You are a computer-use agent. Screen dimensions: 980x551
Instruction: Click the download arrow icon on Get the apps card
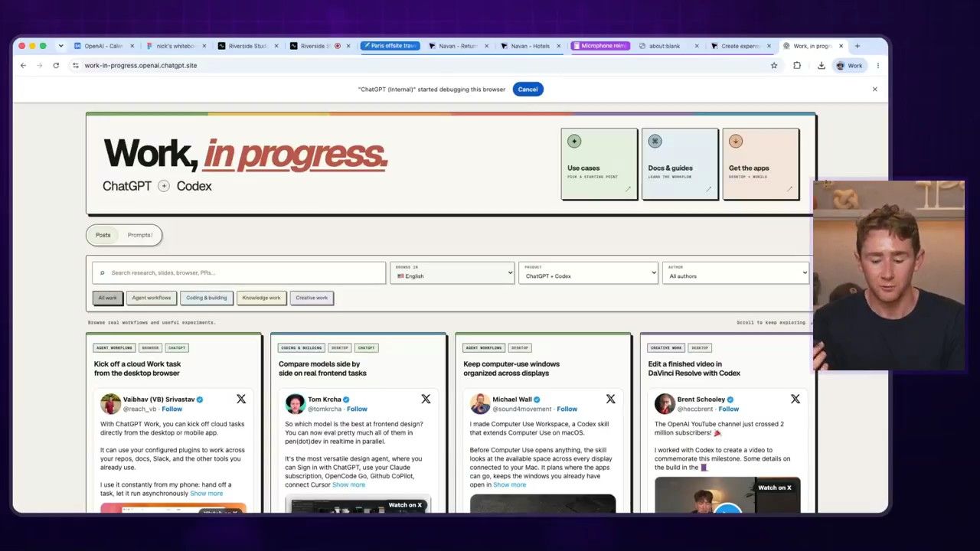click(x=736, y=141)
